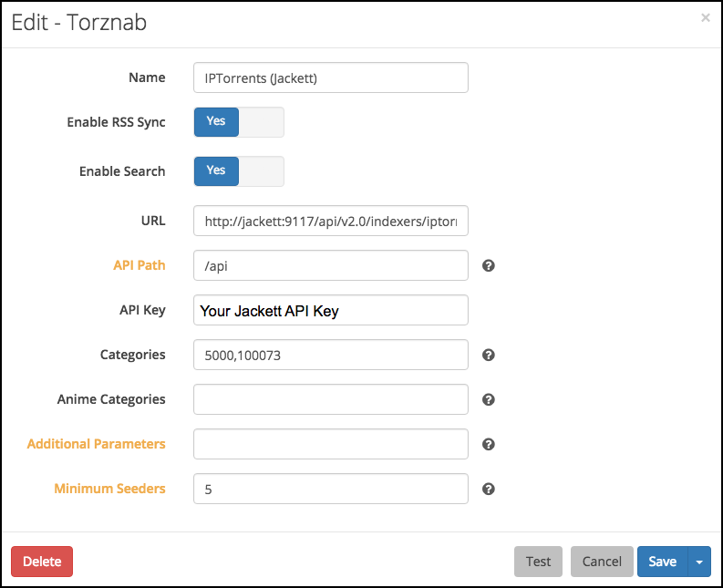
Task: Open help for API Path field
Action: [489, 265]
